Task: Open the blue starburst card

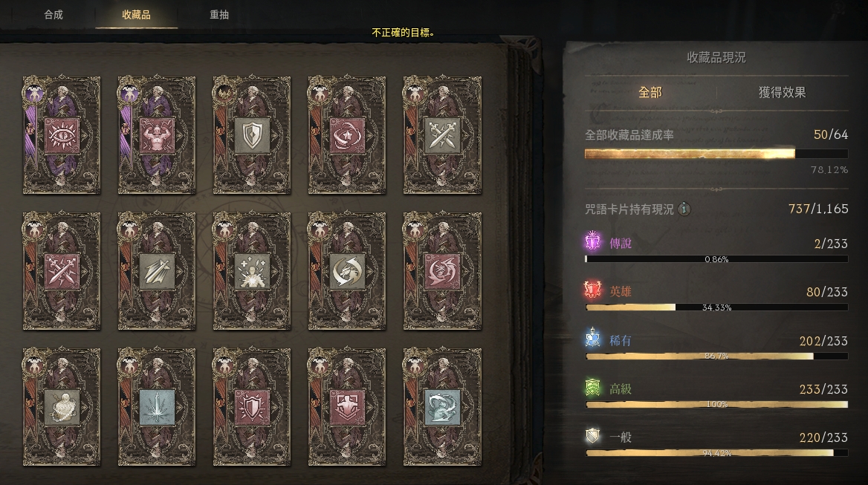Action: click(157, 406)
